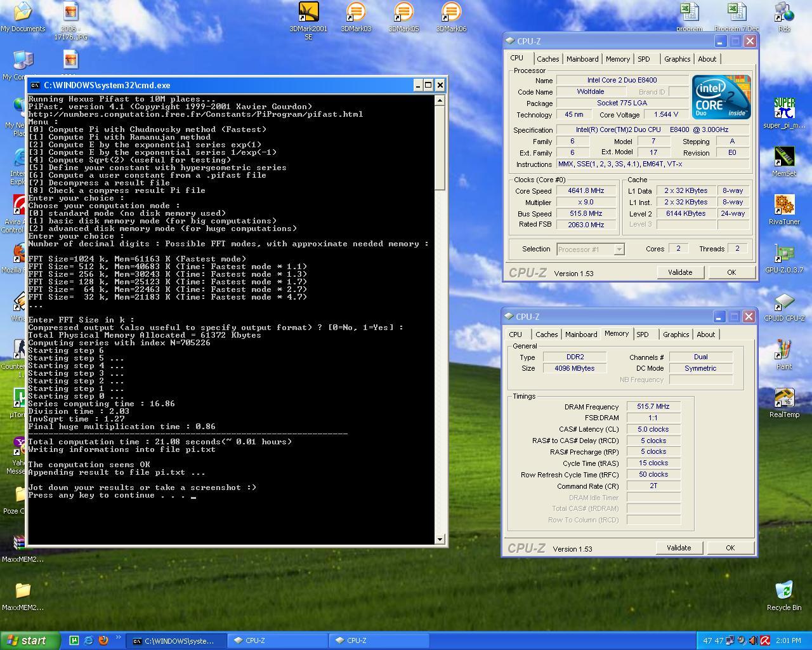Switch to Memory tab in upper CPU-Z
812x650 pixels.
(x=617, y=59)
